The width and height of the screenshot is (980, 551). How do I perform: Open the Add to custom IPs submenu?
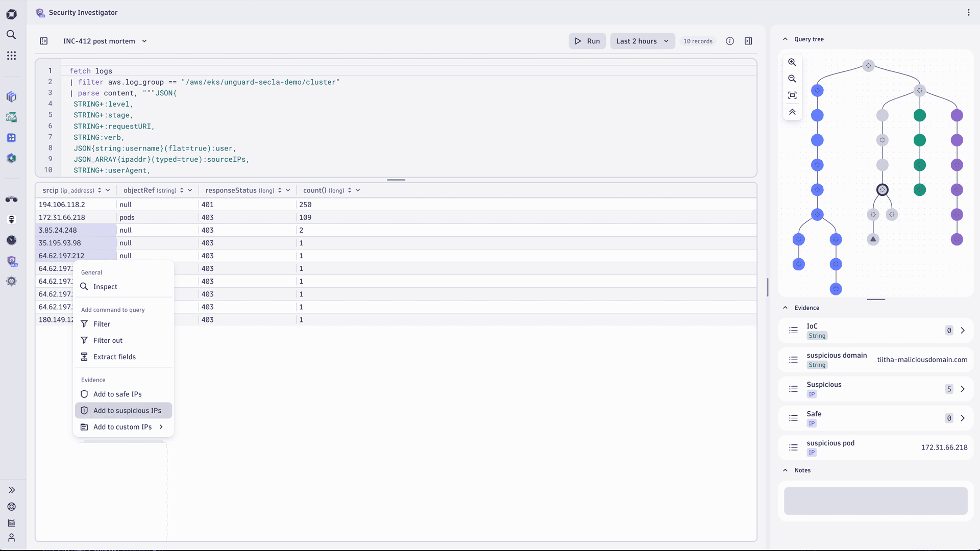(124, 427)
